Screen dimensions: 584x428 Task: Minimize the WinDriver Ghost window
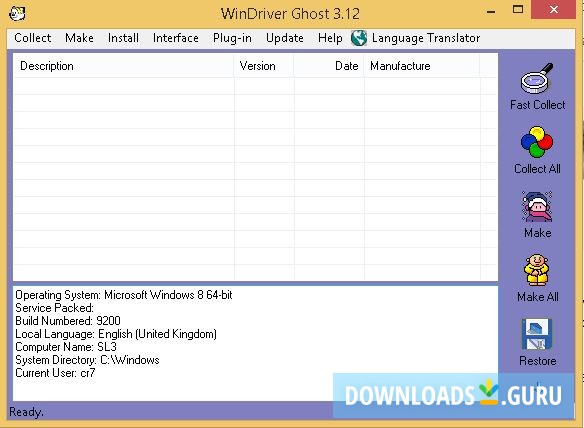491,12
